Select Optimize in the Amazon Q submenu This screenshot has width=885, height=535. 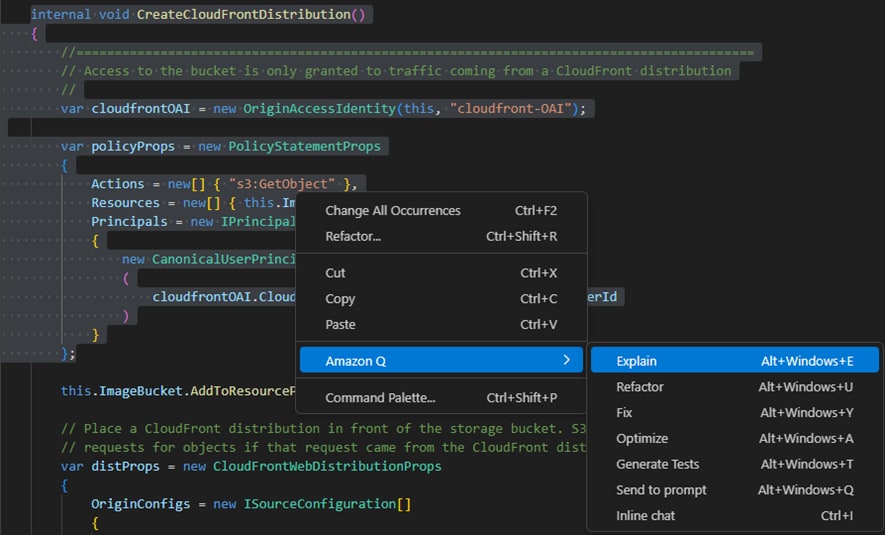(x=642, y=439)
